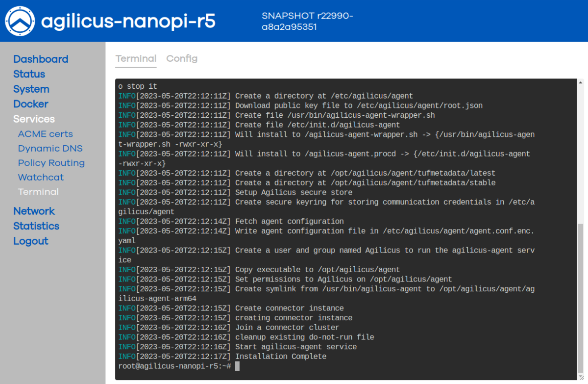Open the Status page
Image resolution: width=588 pixels, height=384 pixels.
(29, 74)
